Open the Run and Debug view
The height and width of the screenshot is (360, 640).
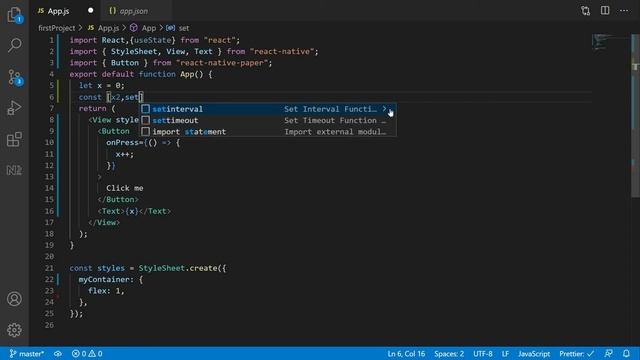15,108
